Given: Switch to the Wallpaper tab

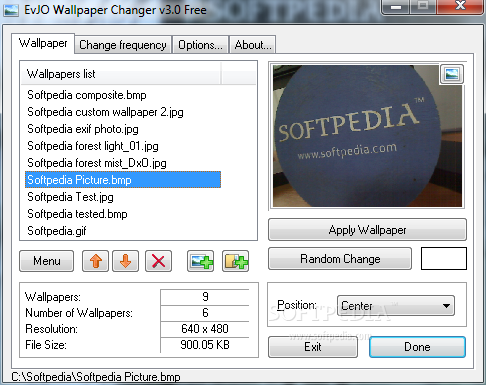Looking at the screenshot, I should [x=43, y=43].
